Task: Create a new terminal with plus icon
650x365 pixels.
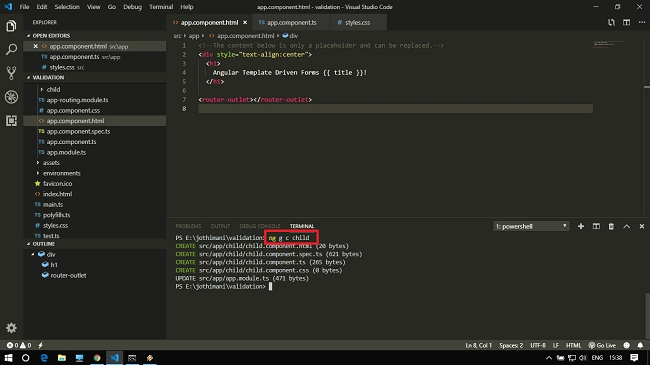Action: pos(581,226)
